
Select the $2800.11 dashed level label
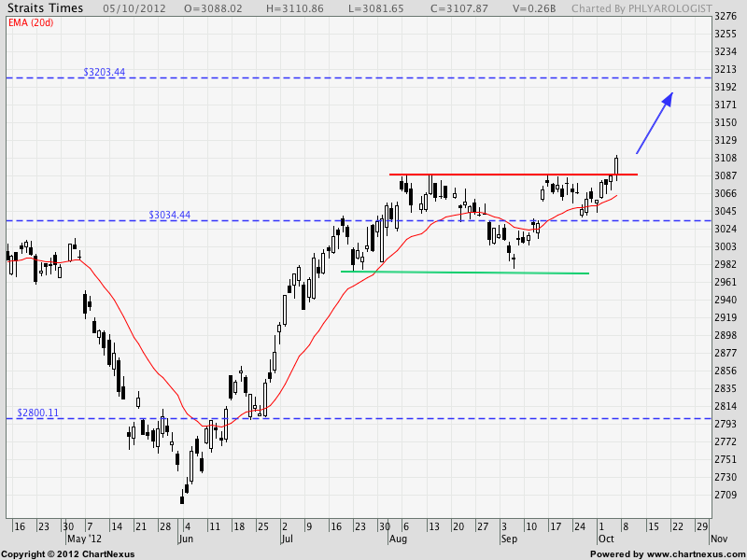37,413
